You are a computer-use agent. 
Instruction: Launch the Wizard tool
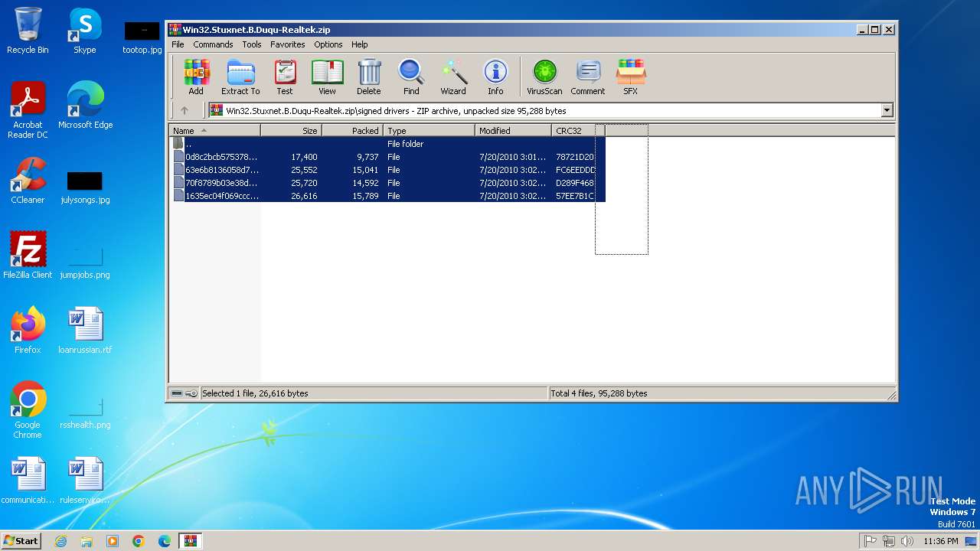tap(453, 77)
